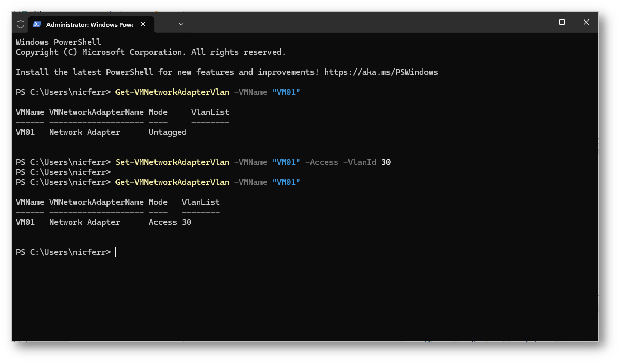Viewport: 621px width, 364px height.
Task: Close the Windows Terminal window
Action: pos(586,22)
